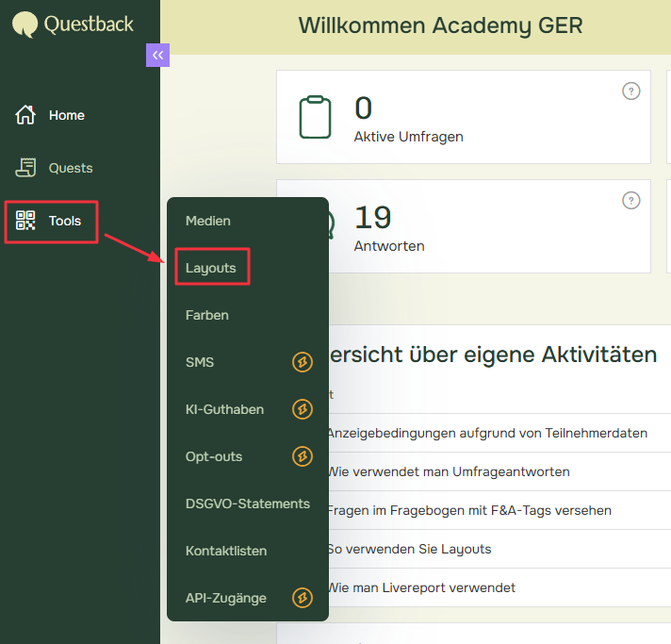Image resolution: width=671 pixels, height=644 pixels.
Task: Click help icon on Aktive Umfragen card
Action: coord(631,91)
